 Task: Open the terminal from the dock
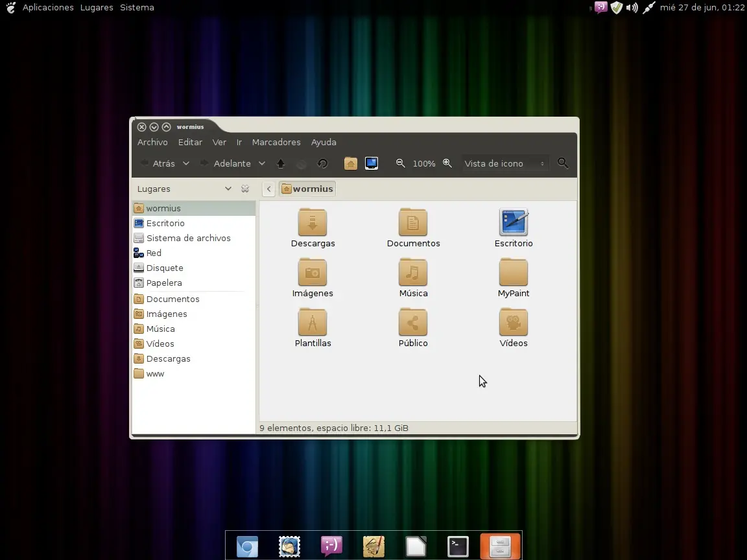[x=458, y=546]
